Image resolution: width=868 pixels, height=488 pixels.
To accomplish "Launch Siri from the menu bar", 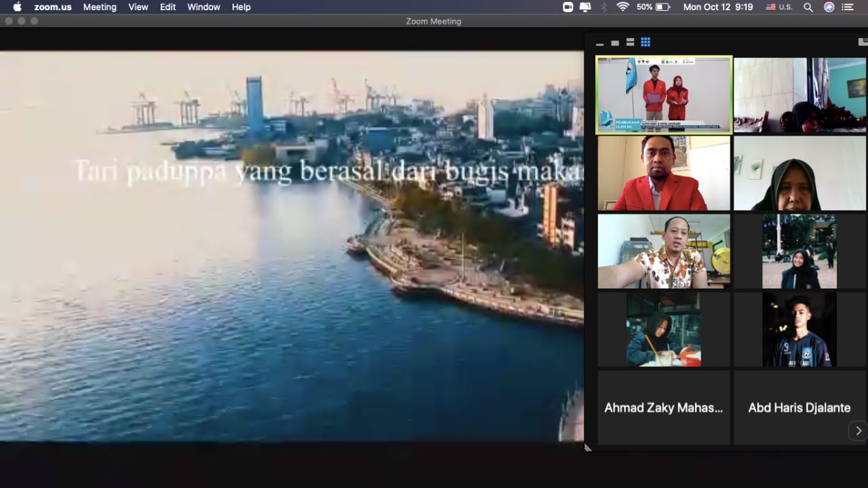I will [829, 7].
